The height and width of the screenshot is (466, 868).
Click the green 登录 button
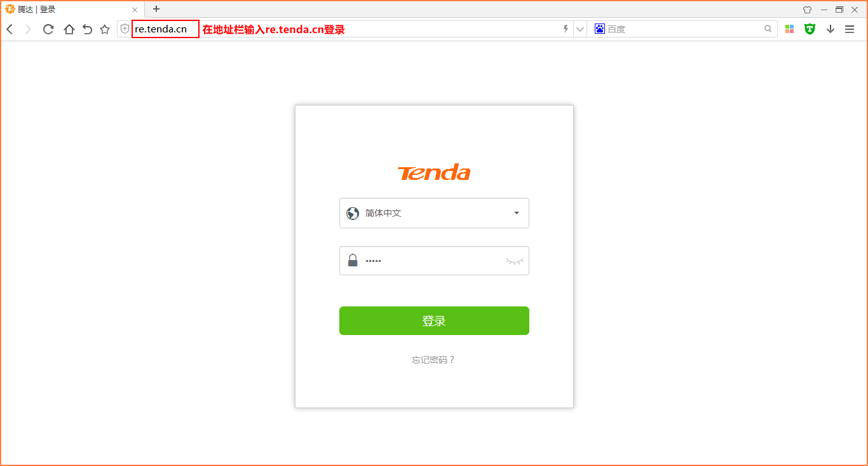point(434,321)
